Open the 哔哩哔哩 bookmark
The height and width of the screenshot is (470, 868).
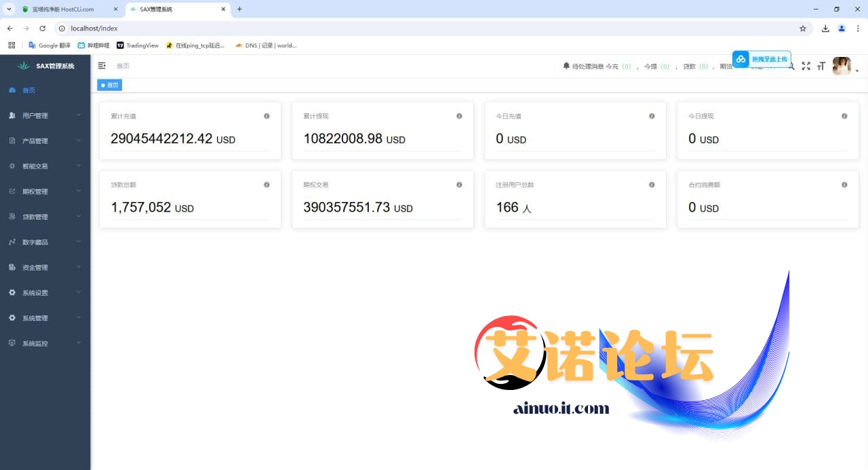[94, 45]
